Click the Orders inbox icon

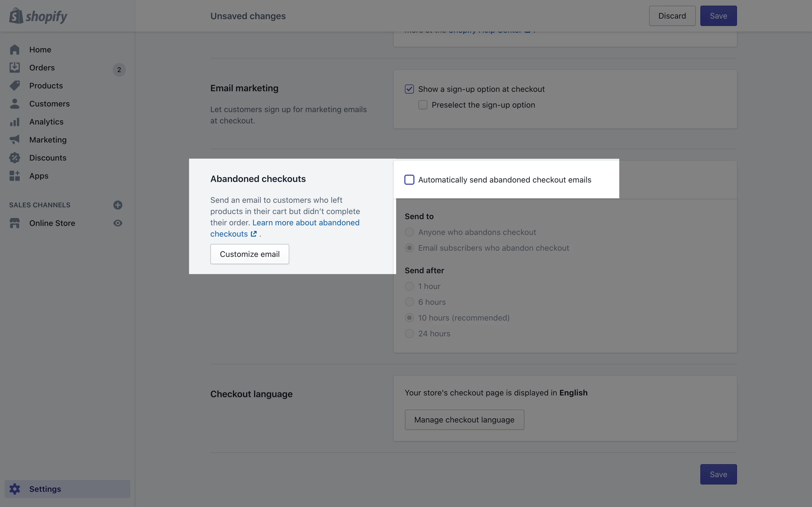(x=15, y=68)
